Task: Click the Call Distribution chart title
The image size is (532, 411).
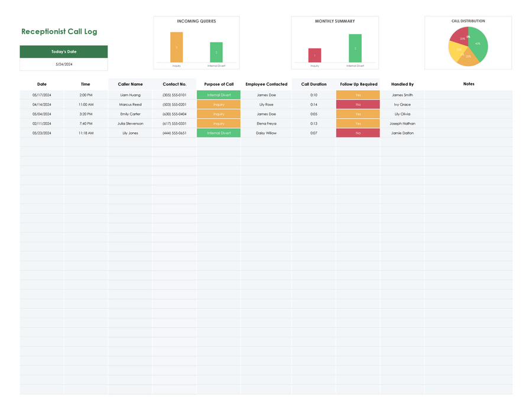Action: [468, 21]
